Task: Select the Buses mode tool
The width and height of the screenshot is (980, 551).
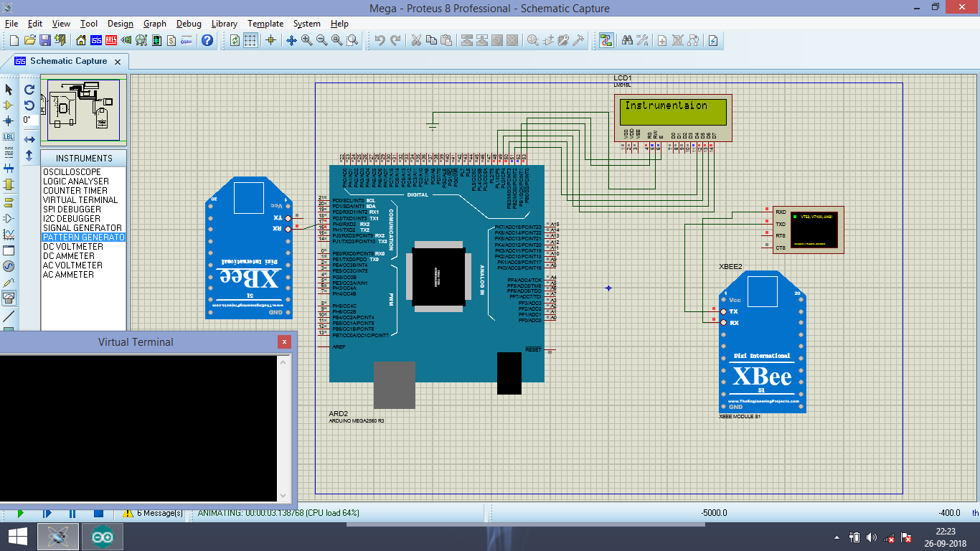Action: coord(9,169)
